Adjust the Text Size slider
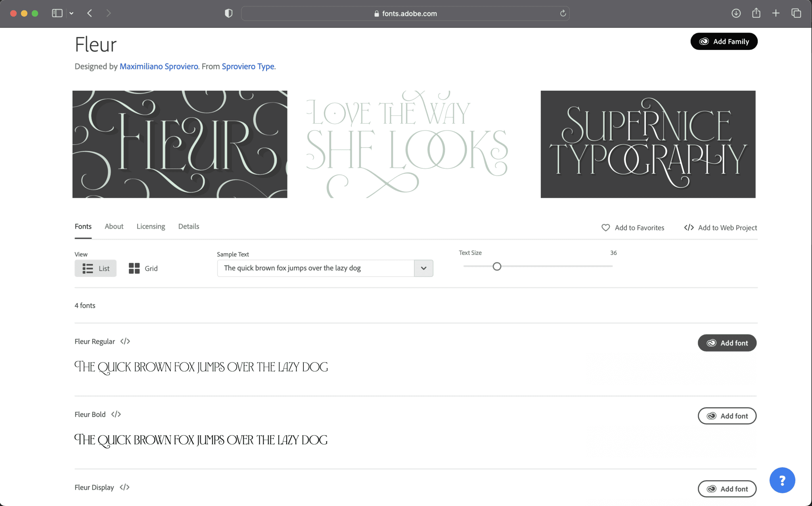The width and height of the screenshot is (812, 506). 497,266
